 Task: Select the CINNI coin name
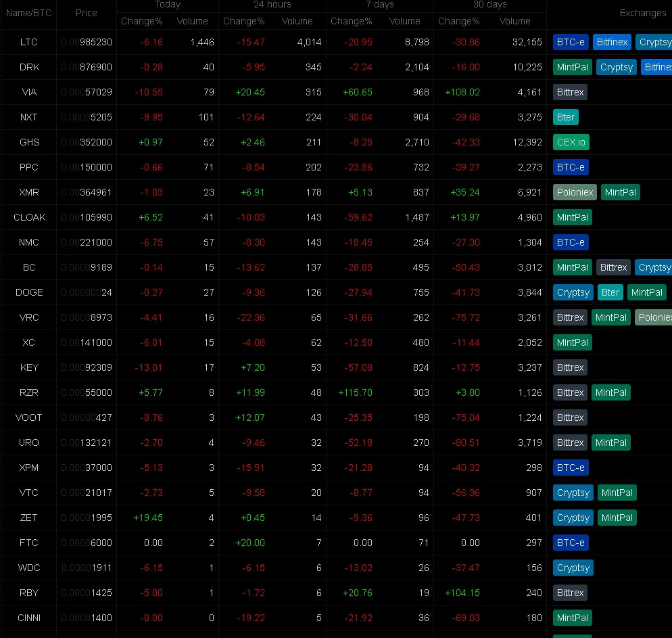29,618
